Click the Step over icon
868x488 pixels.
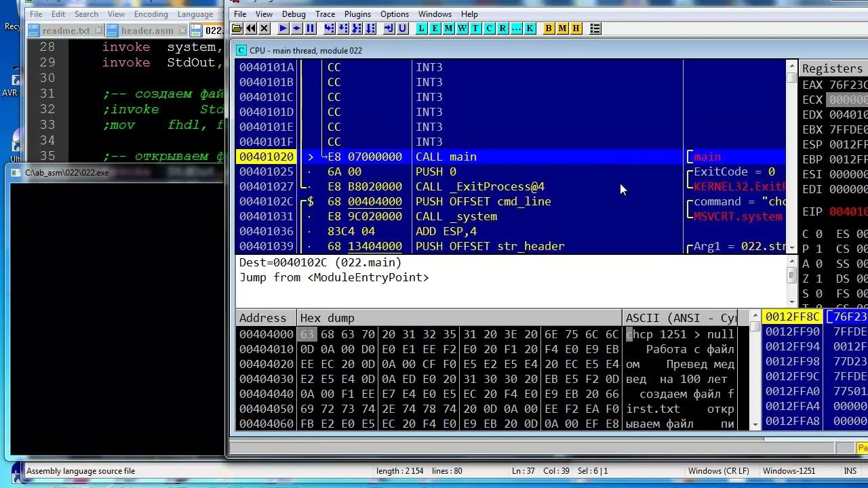click(x=342, y=28)
